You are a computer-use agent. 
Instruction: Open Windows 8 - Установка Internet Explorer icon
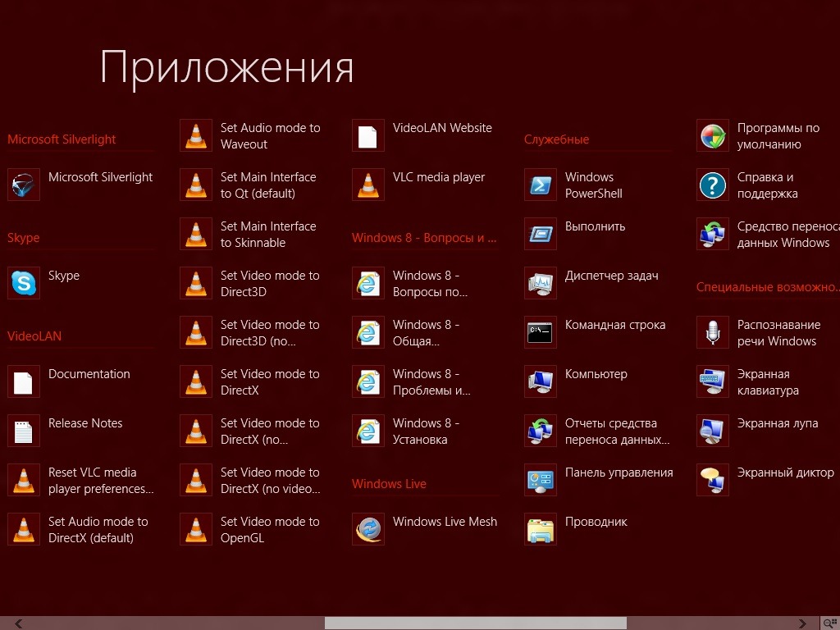pos(368,431)
